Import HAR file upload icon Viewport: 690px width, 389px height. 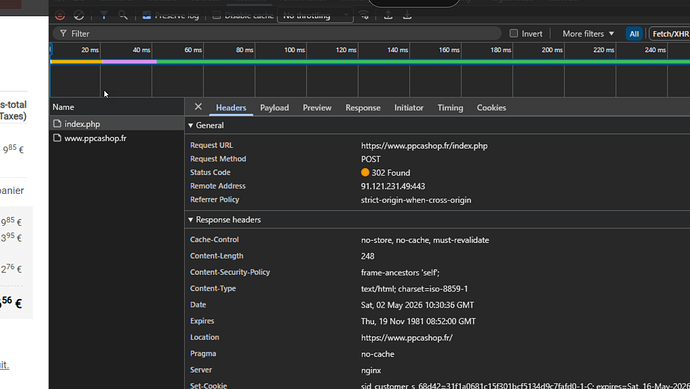pos(388,15)
